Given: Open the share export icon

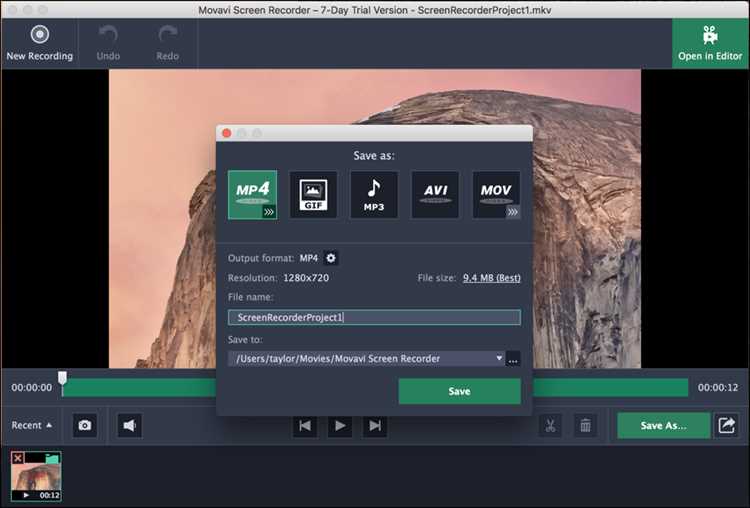Looking at the screenshot, I should tap(727, 425).
